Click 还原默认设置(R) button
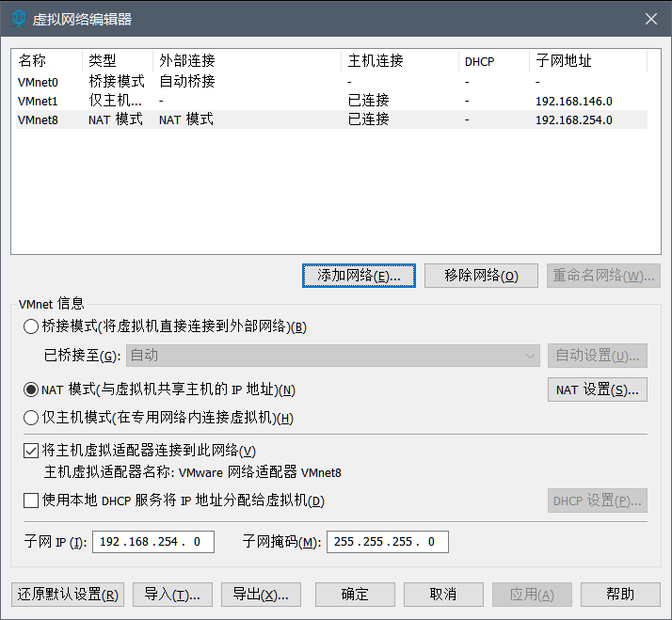The width and height of the screenshot is (672, 620). [x=68, y=595]
